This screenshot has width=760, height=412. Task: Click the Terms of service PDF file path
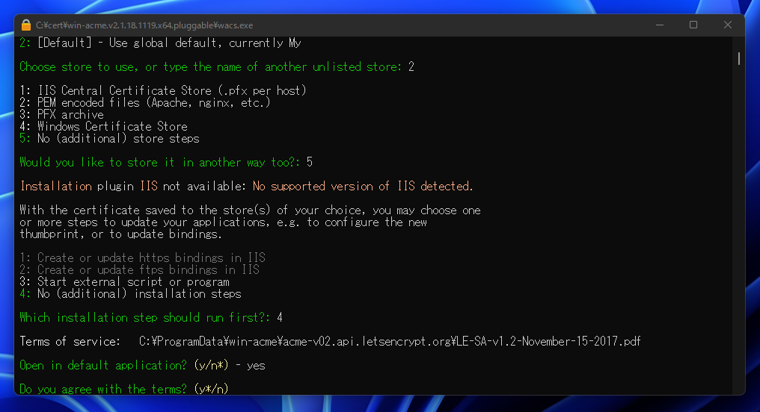pyautogui.click(x=390, y=342)
